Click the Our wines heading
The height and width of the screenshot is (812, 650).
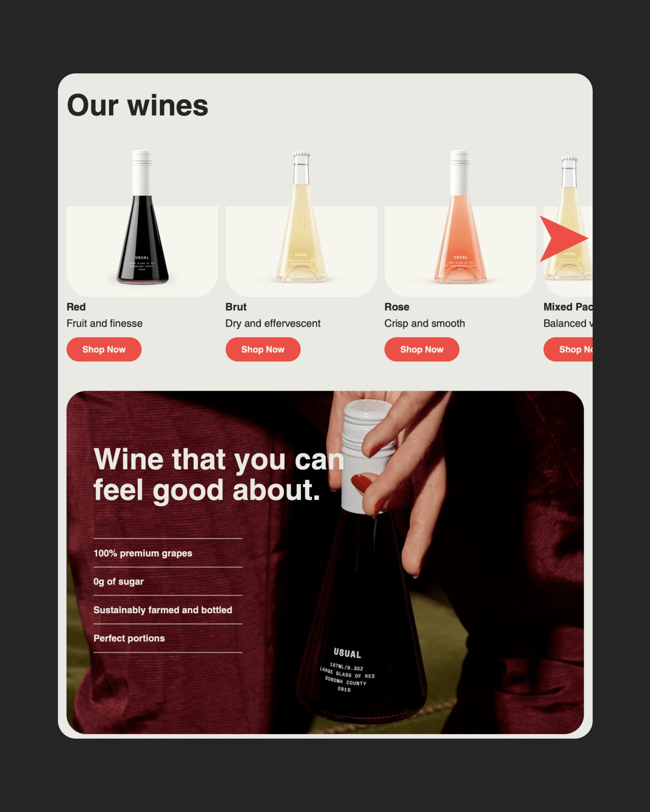pos(138,105)
